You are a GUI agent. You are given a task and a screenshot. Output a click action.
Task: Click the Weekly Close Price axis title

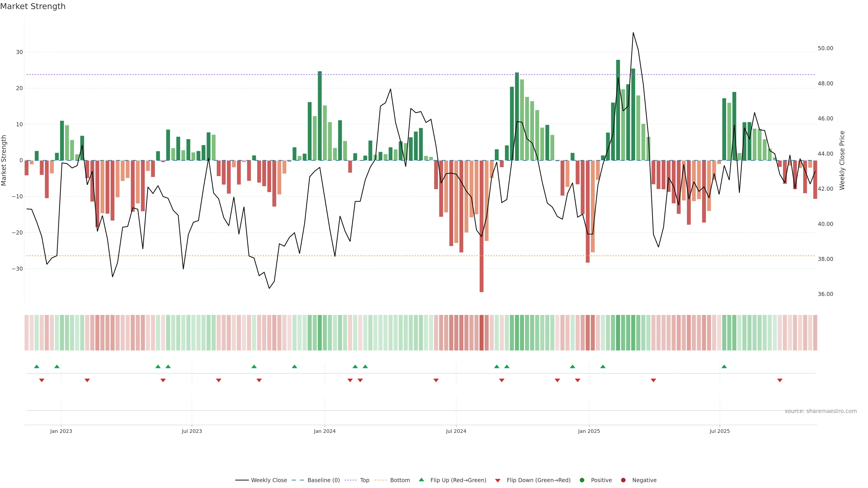pos(842,160)
